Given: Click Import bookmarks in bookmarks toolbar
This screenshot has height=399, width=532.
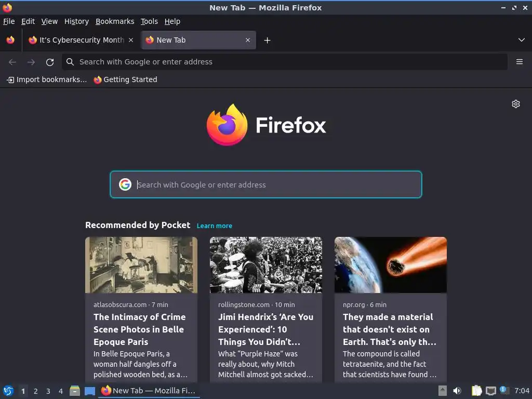Looking at the screenshot, I should coord(47,79).
